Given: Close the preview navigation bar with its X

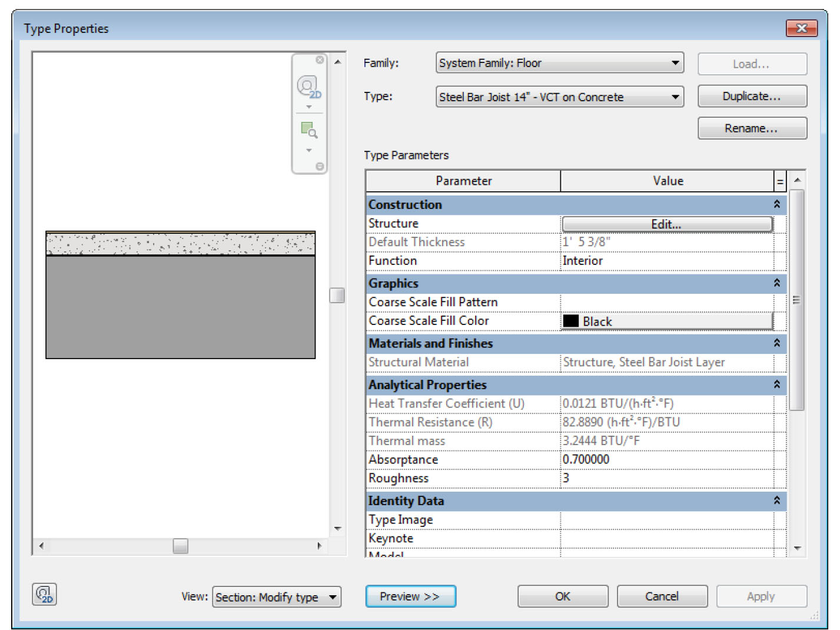Looking at the screenshot, I should (320, 60).
